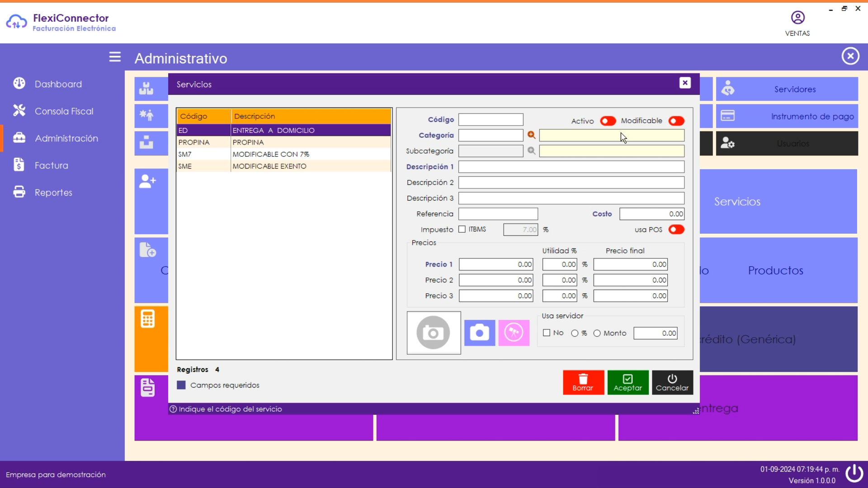868x488 pixels.
Task: Open the Productos tile
Action: tap(775, 270)
